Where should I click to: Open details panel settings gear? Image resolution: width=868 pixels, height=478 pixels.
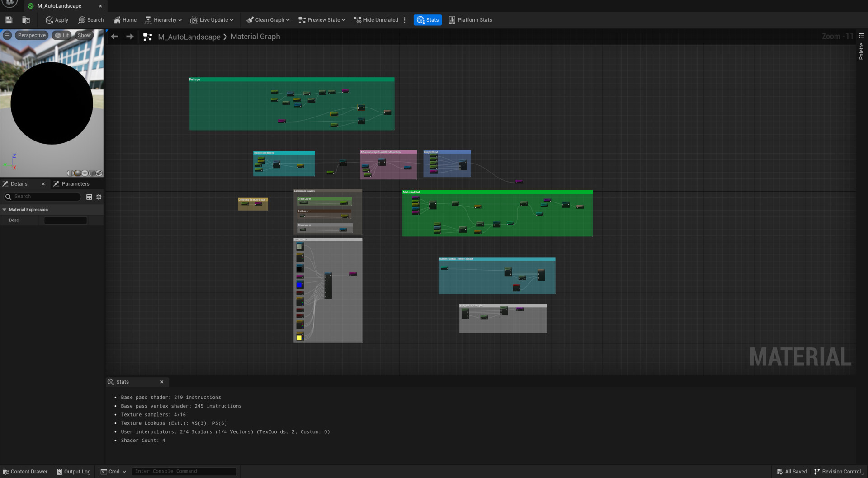[x=99, y=197]
